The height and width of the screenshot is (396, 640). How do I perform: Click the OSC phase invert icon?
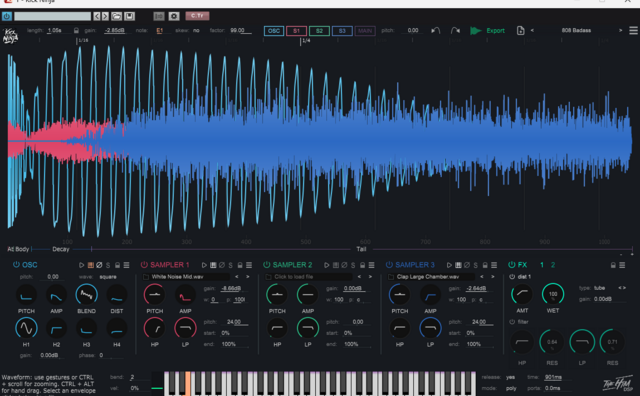pyautogui.click(x=99, y=265)
